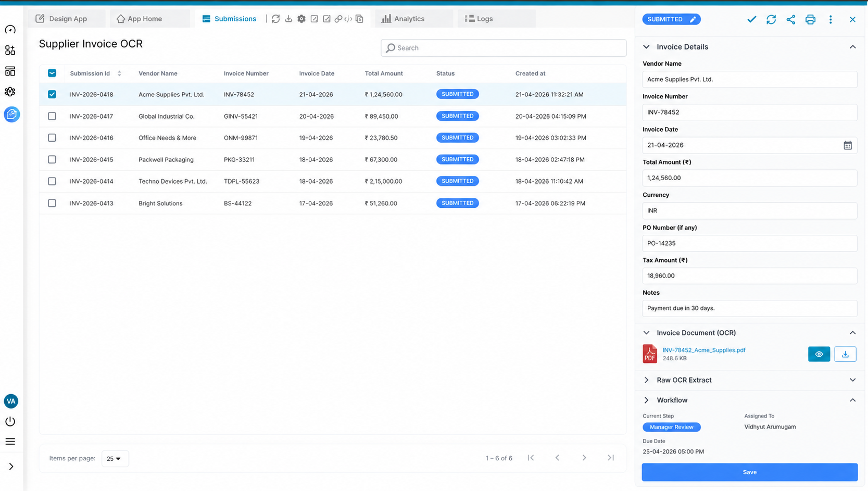Download INV-78452_Acme_Supplies.pdf with download button
The width and height of the screenshot is (868, 491).
845,354
